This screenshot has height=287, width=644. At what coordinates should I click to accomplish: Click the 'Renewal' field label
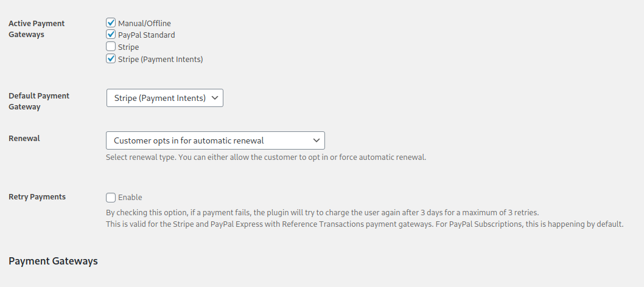point(24,139)
